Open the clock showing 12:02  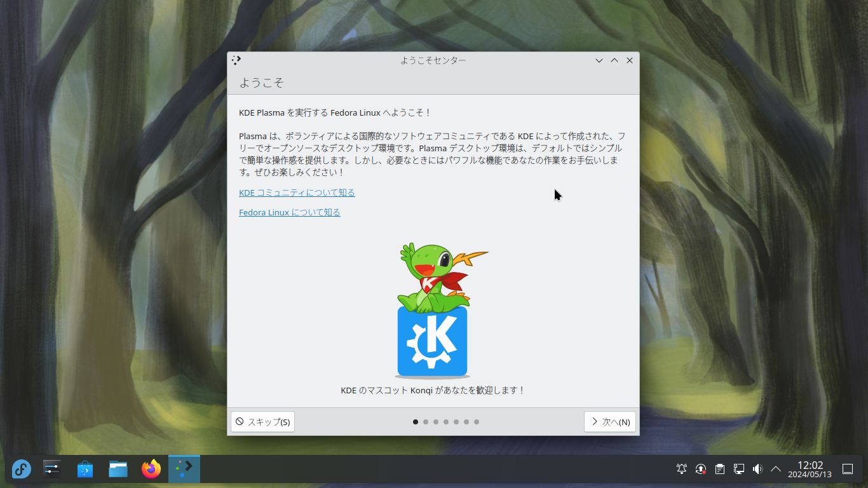coord(810,470)
